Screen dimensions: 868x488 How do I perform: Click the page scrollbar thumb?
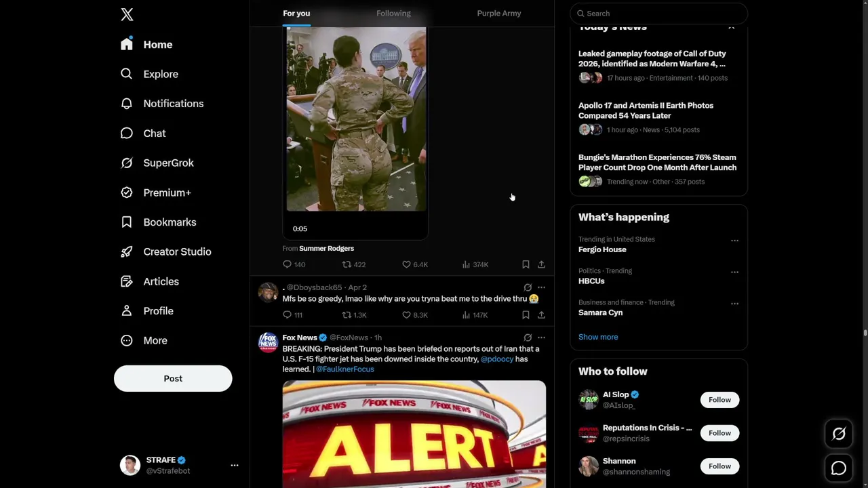pos(865,333)
